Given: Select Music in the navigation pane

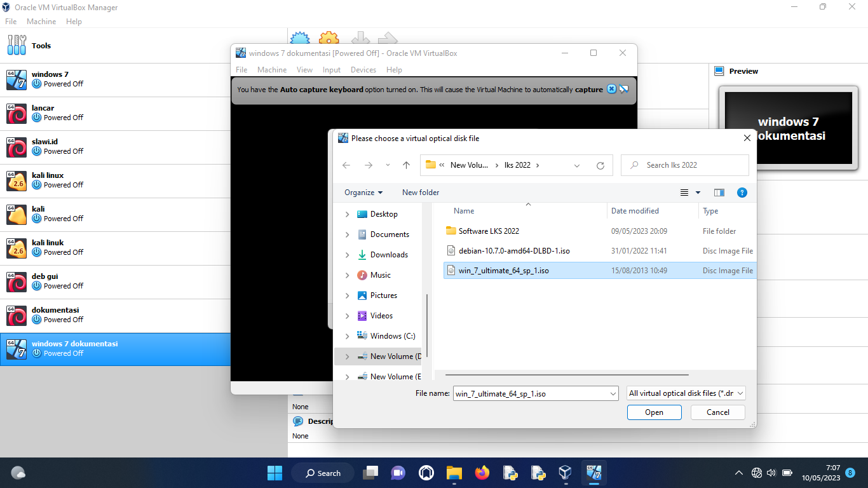Looking at the screenshot, I should point(381,275).
